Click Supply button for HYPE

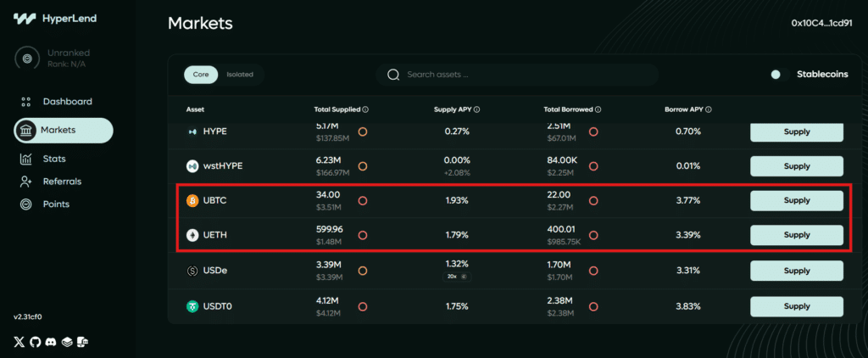click(x=797, y=131)
